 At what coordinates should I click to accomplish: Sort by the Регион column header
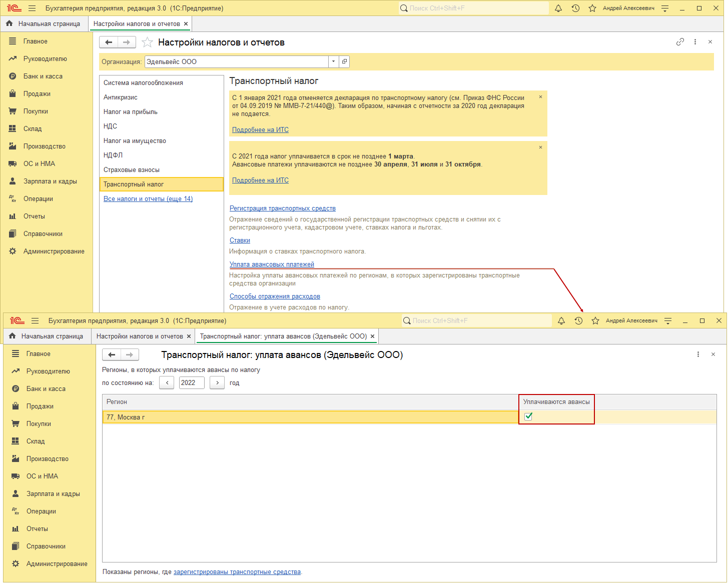click(310, 402)
